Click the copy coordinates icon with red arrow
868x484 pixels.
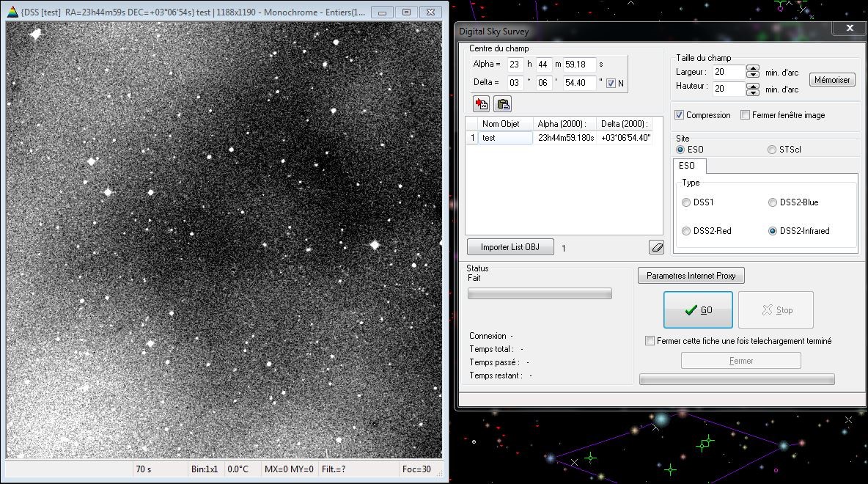(482, 103)
